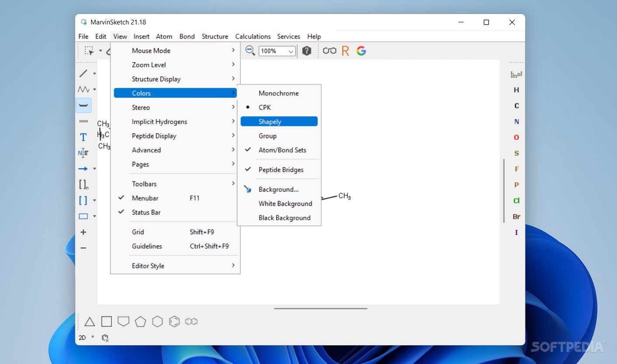Select the hashed bond tool
The width and height of the screenshot is (617, 364).
point(83,121)
